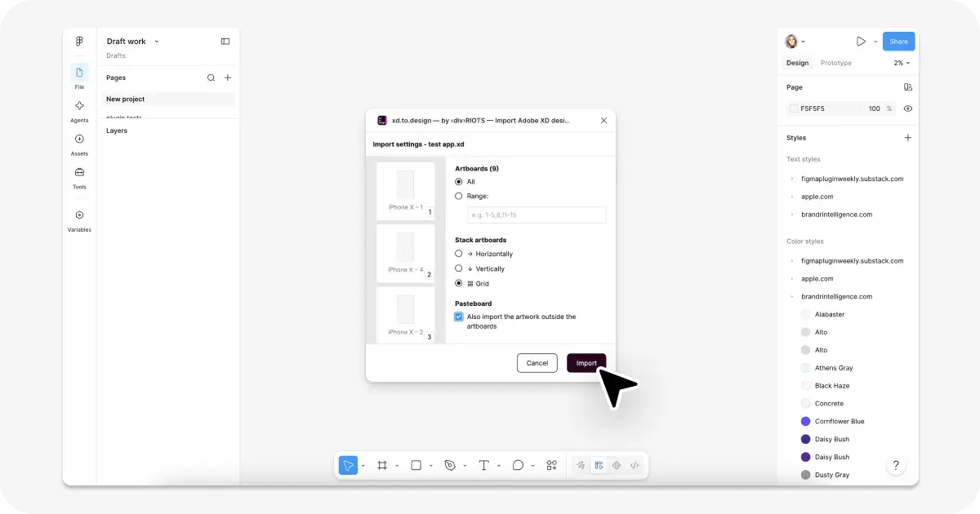Select the Rectangle shape tool
The image size is (980, 514).
point(416,465)
